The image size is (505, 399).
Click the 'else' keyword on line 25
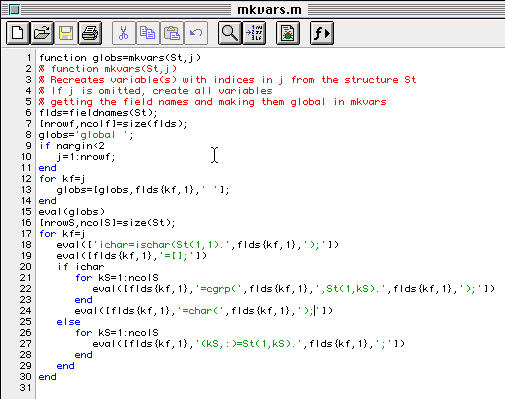tap(68, 322)
